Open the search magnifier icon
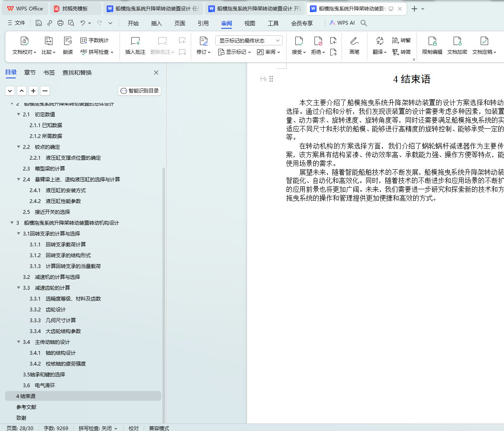This screenshot has width=504, height=431. 364,23
